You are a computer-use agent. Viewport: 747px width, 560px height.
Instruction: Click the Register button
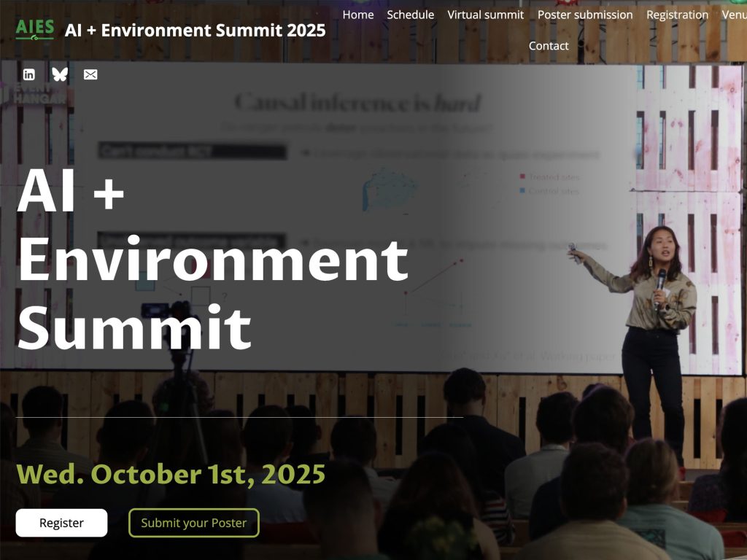click(61, 523)
